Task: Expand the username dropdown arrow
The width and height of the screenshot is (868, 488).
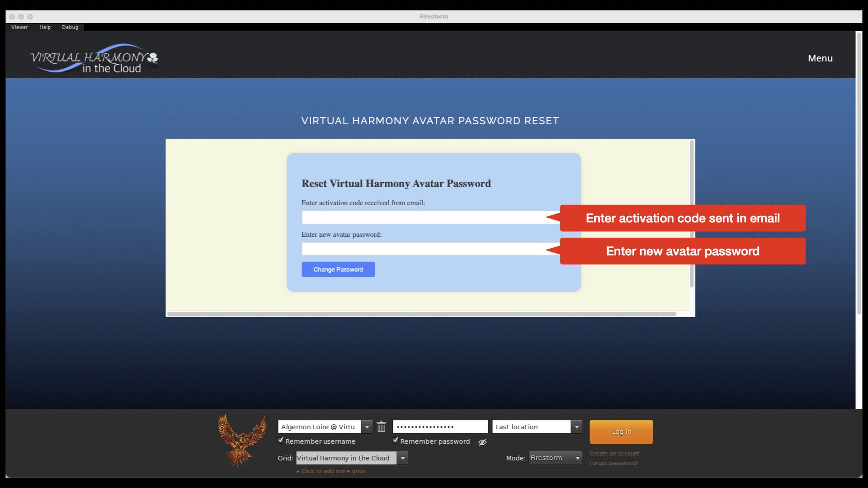Action: click(x=367, y=427)
